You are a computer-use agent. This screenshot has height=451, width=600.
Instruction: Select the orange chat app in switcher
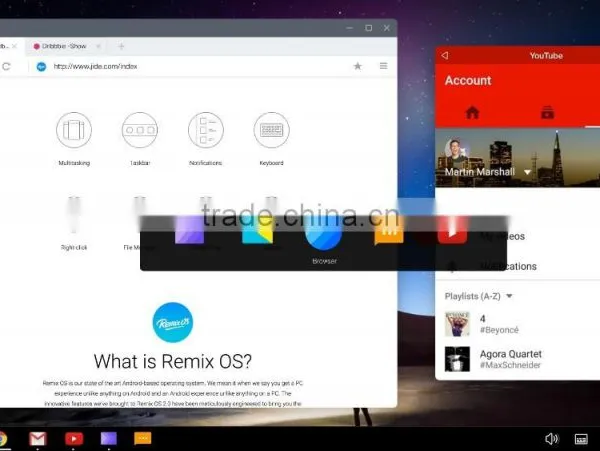(389, 232)
